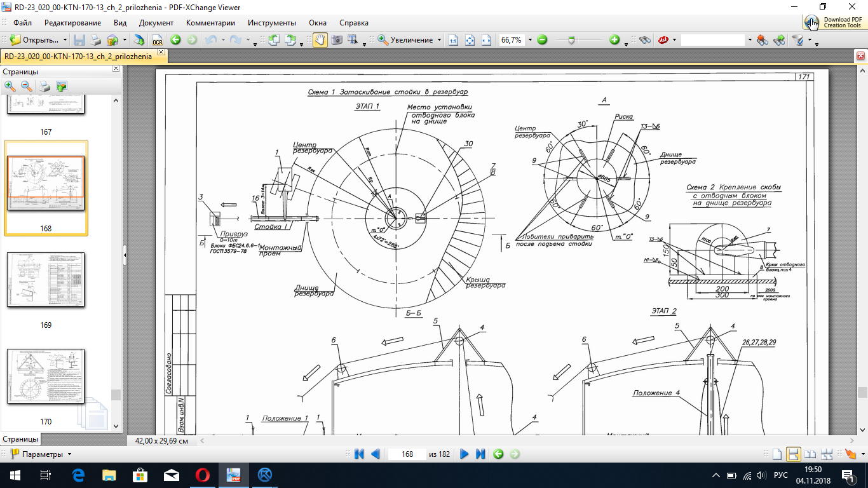
Task: Expand the Открыть button dropdown arrow
Action: (x=65, y=40)
